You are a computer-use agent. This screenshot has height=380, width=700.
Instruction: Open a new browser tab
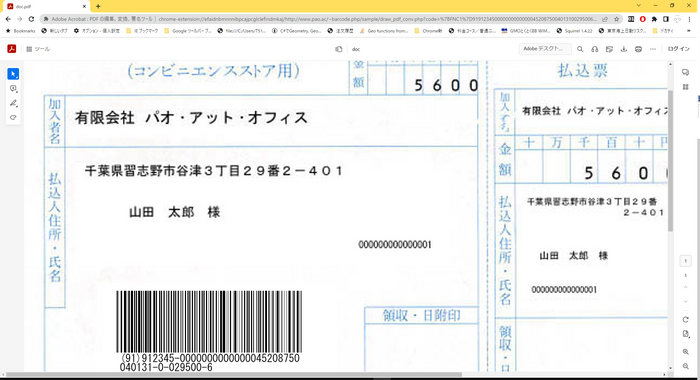coord(98,6)
